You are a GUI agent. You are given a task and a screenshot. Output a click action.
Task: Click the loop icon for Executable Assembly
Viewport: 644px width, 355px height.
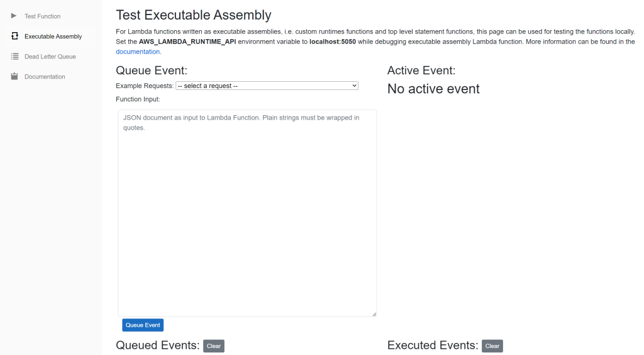(x=15, y=36)
